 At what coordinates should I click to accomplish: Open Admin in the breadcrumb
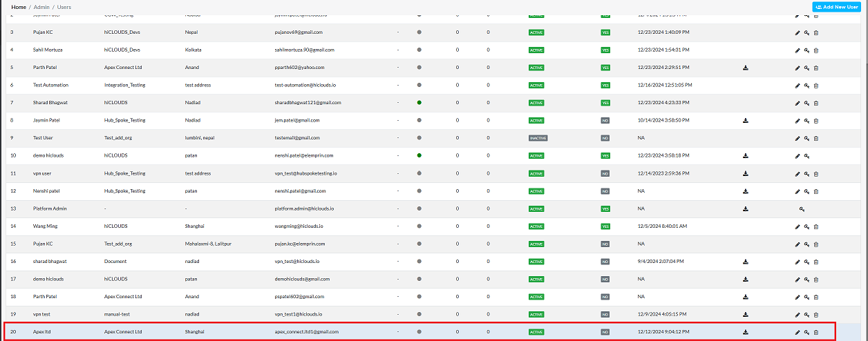41,7
